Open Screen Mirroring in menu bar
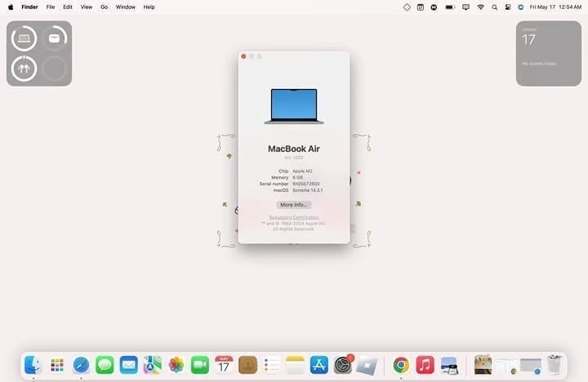The height and width of the screenshot is (382, 588). (465, 7)
